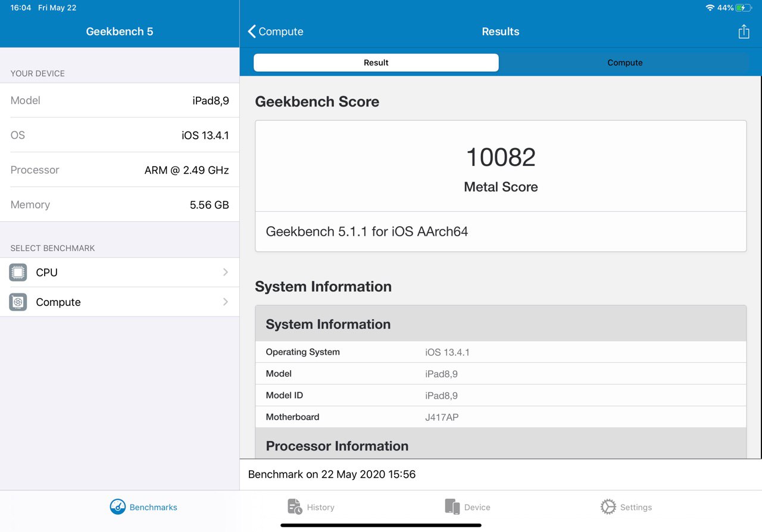Tap the sidebar Memory row label
This screenshot has width=762, height=532.
point(30,205)
